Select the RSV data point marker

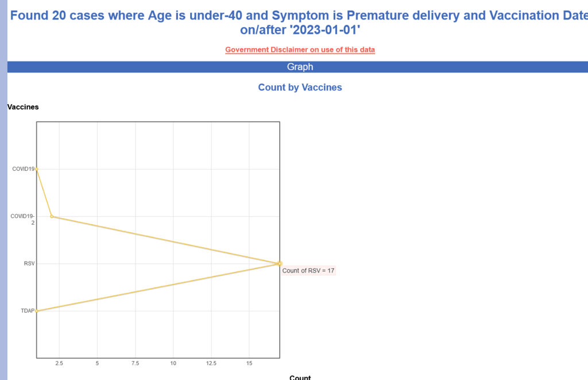[x=280, y=264]
